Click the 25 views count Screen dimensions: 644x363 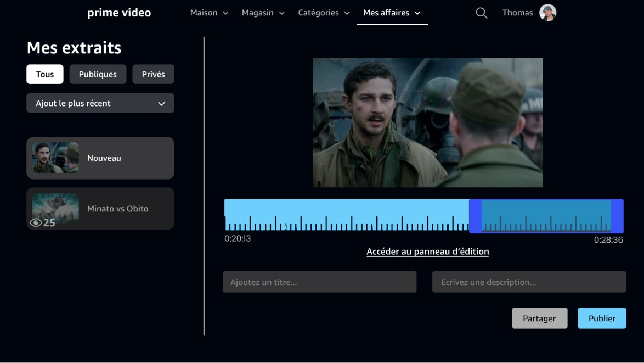click(x=49, y=223)
